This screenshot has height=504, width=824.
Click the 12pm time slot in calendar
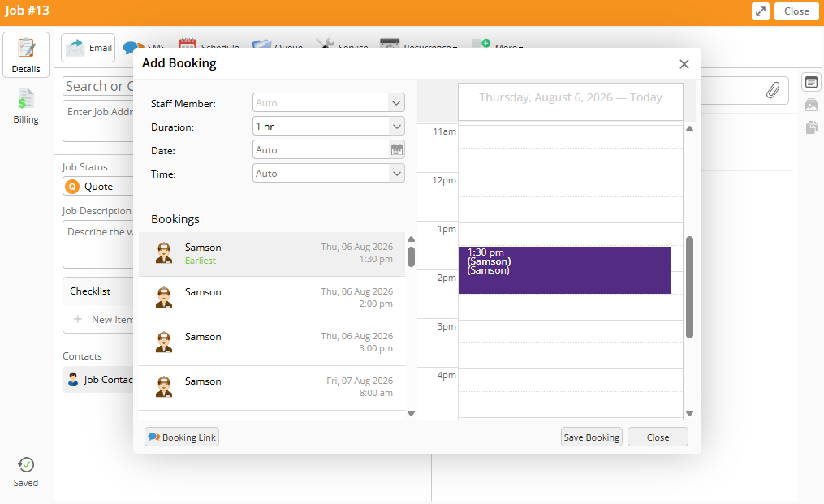tap(570, 198)
